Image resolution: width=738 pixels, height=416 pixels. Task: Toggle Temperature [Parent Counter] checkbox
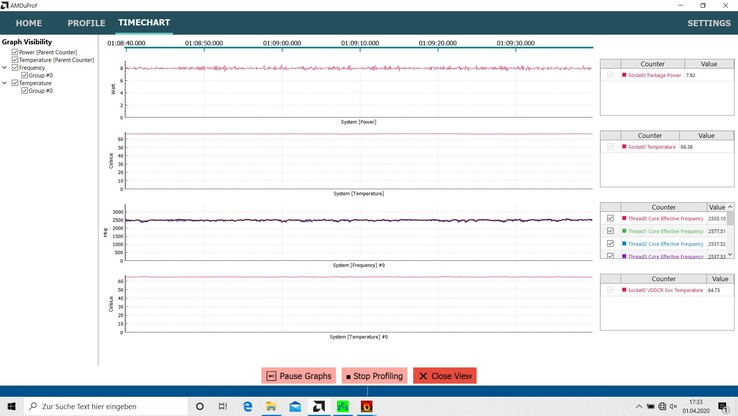click(15, 60)
